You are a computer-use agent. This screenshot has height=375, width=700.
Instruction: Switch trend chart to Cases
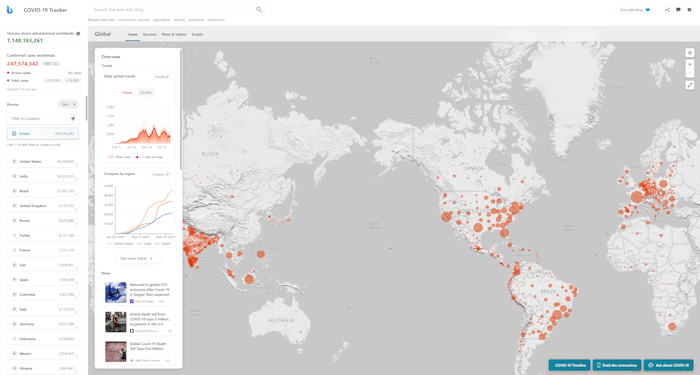[x=127, y=92]
